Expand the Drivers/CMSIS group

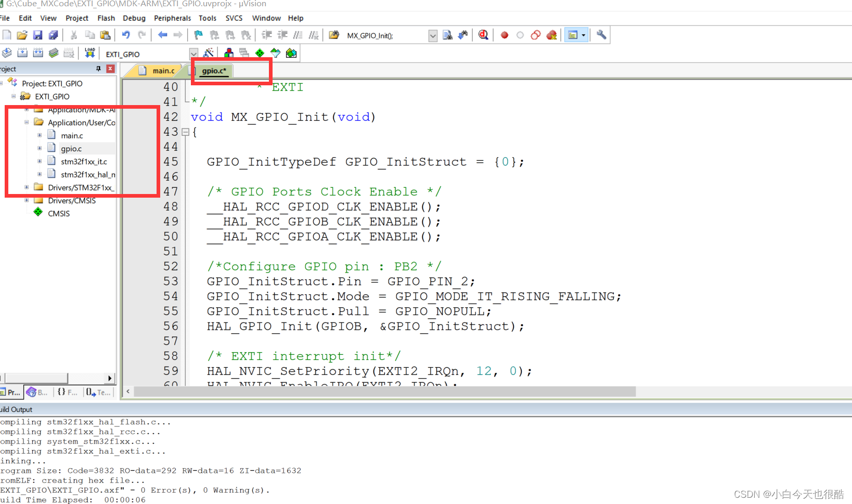[27, 200]
